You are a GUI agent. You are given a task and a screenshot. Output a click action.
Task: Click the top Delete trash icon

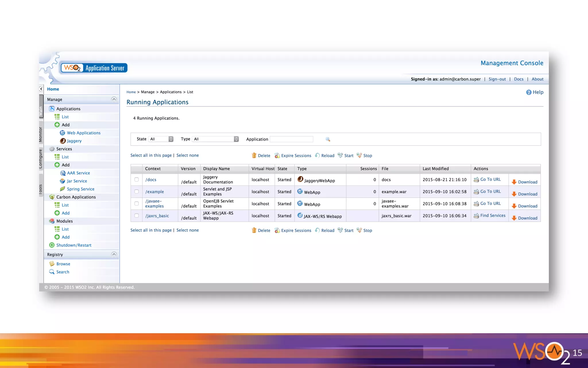point(254,156)
